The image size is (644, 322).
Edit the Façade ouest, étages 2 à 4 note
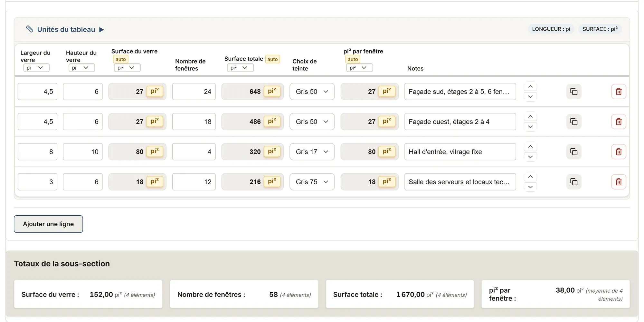tap(460, 122)
